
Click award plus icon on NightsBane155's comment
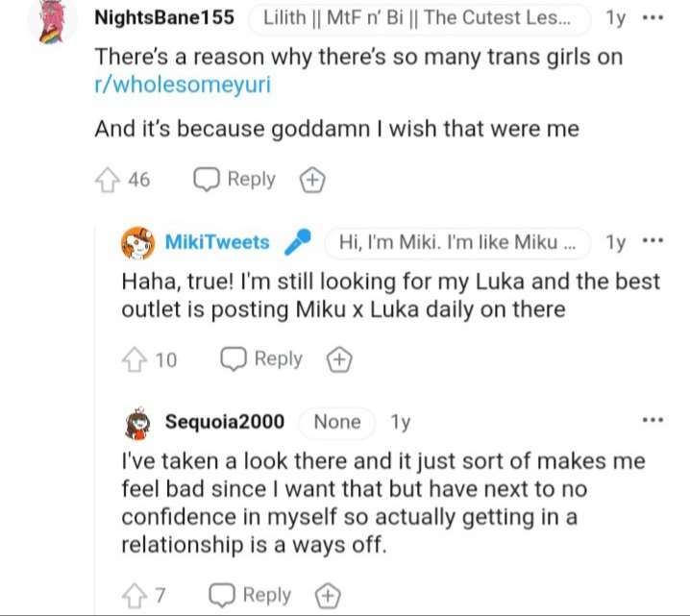point(312,180)
